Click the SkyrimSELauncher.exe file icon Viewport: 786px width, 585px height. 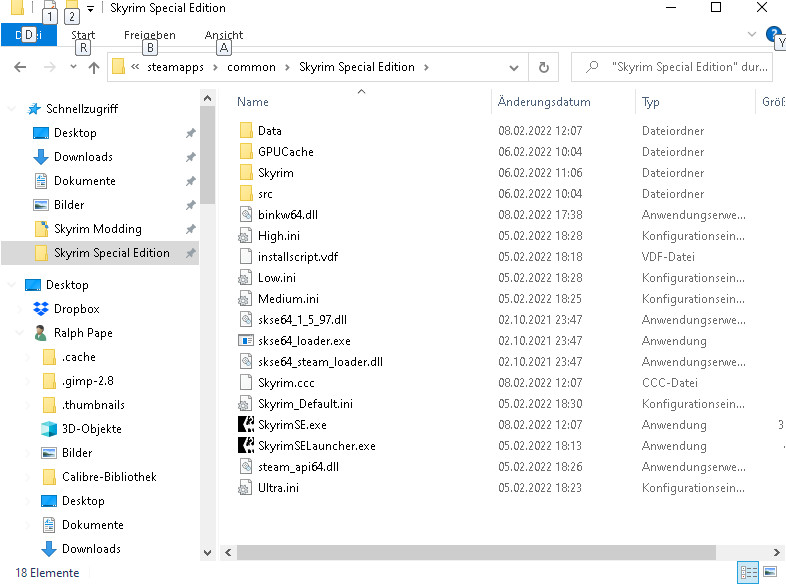click(247, 446)
